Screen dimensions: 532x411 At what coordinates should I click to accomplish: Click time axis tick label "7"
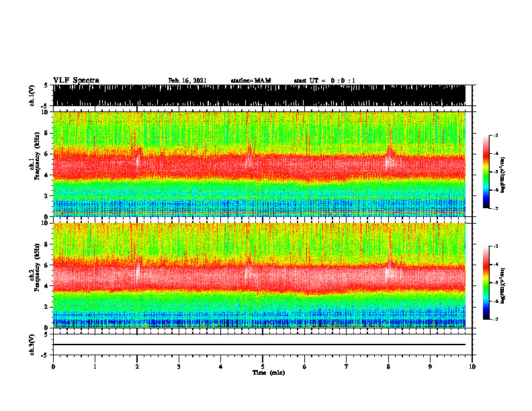[x=347, y=367]
